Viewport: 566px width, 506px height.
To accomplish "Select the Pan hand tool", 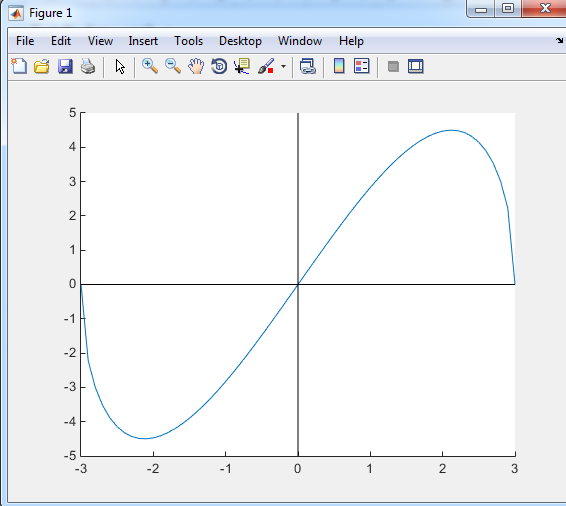I will click(x=196, y=66).
